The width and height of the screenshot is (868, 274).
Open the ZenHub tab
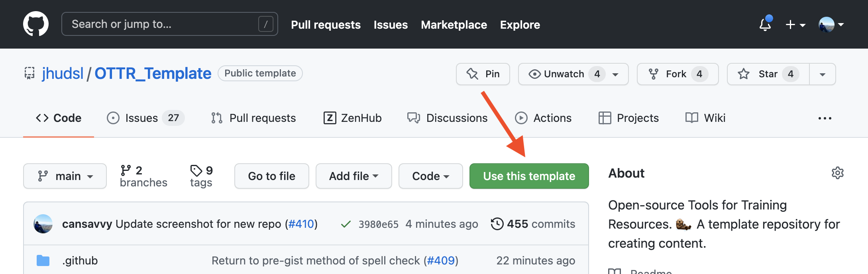click(x=352, y=118)
